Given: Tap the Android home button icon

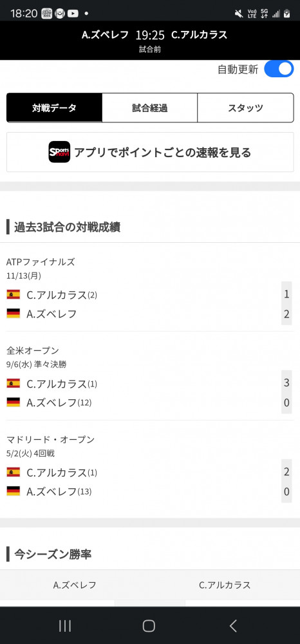Looking at the screenshot, I should (149, 625).
